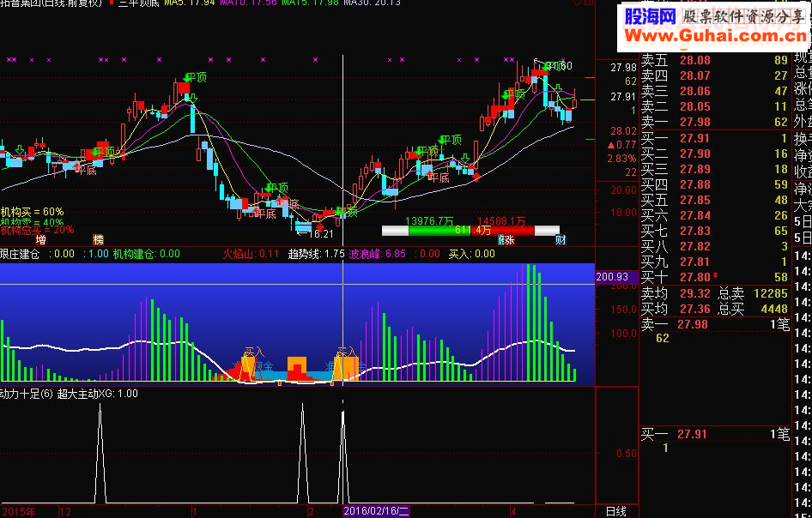Click the 火焰山: 0.11 indicator label
This screenshot has height=518, width=812.
tap(251, 254)
